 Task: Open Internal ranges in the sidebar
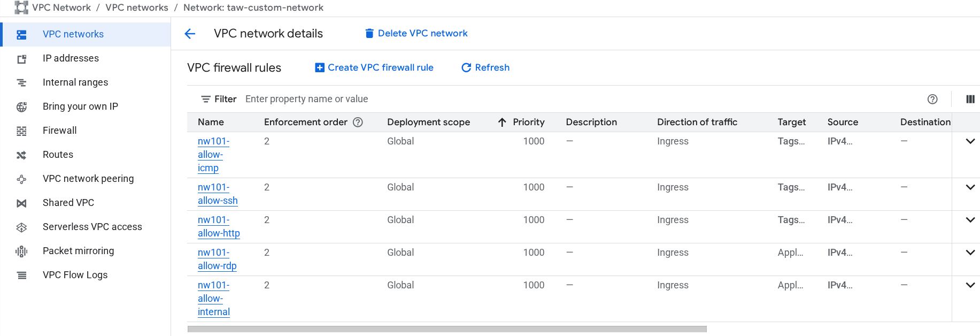(x=86, y=82)
